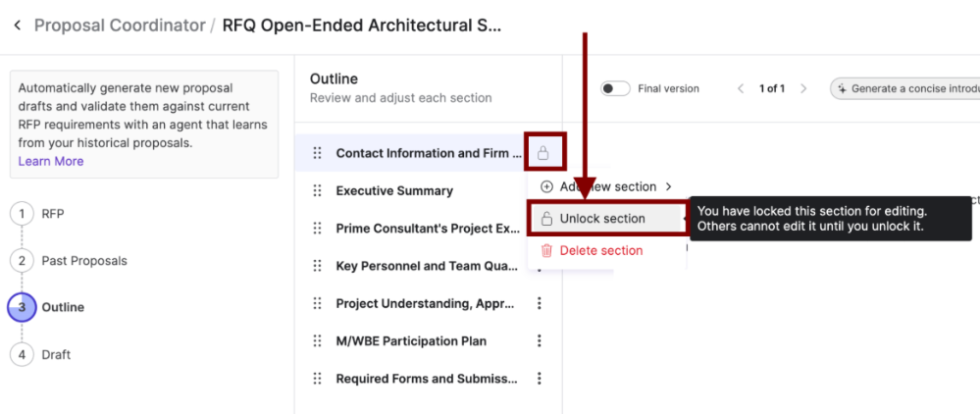
Task: Open the Proposal Coordinator breadcrumb
Action: point(120,26)
